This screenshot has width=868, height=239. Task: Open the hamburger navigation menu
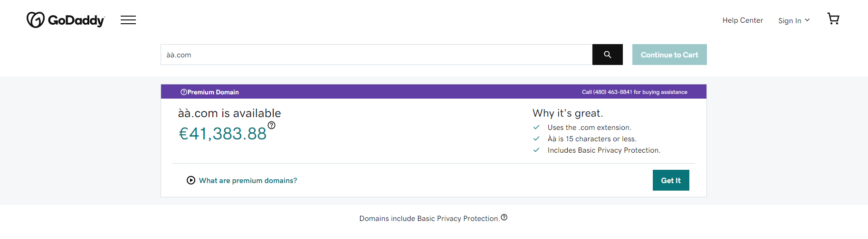(128, 20)
